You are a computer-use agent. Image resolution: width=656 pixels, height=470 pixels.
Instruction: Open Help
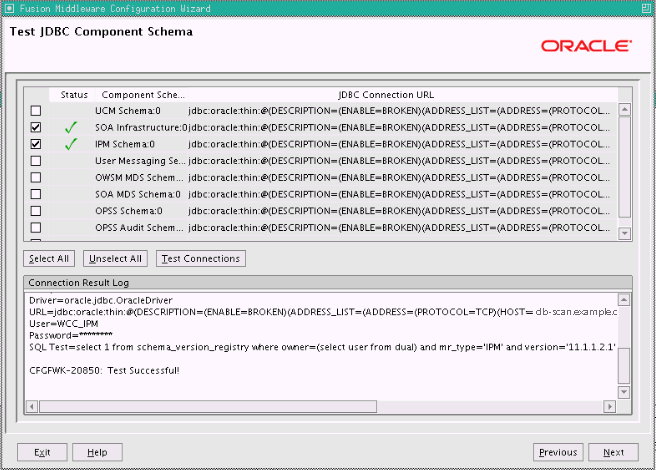click(x=97, y=452)
